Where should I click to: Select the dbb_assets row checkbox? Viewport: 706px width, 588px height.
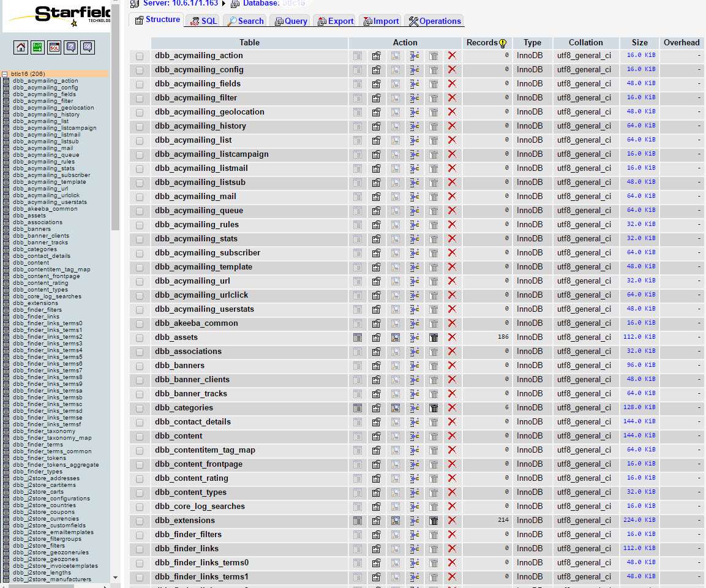140,338
